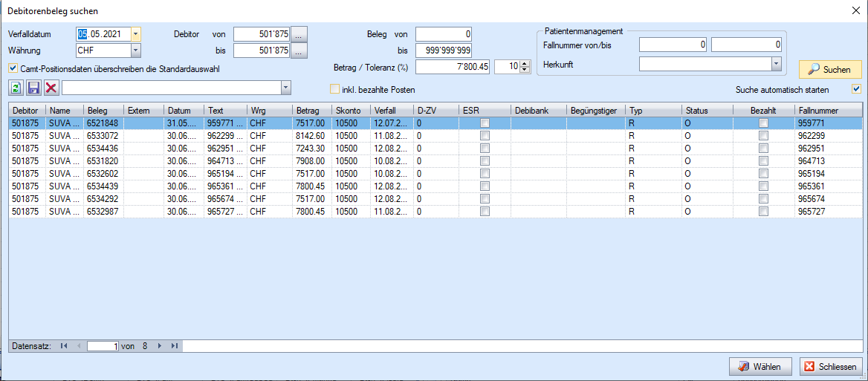Click the green refresh icon
Screen dimensions: 868x381
coord(16,88)
